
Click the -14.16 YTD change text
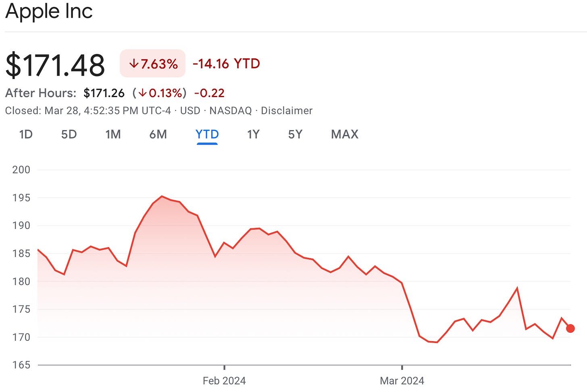227,64
